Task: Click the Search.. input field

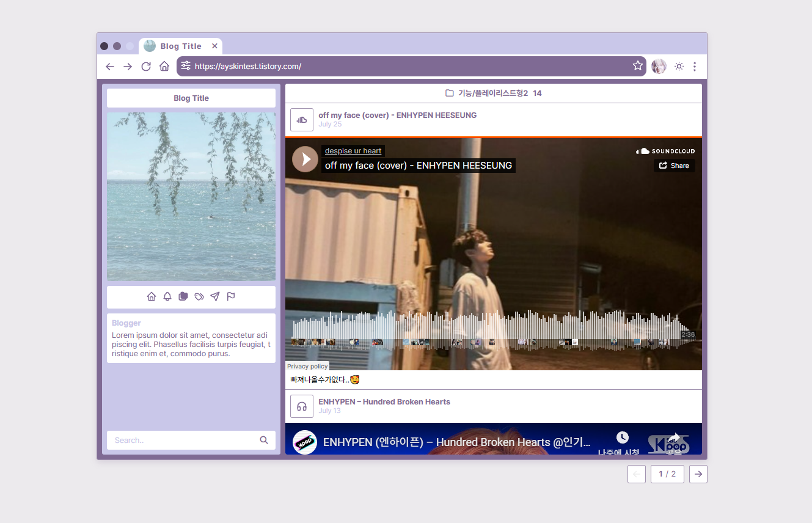Action: click(183, 441)
